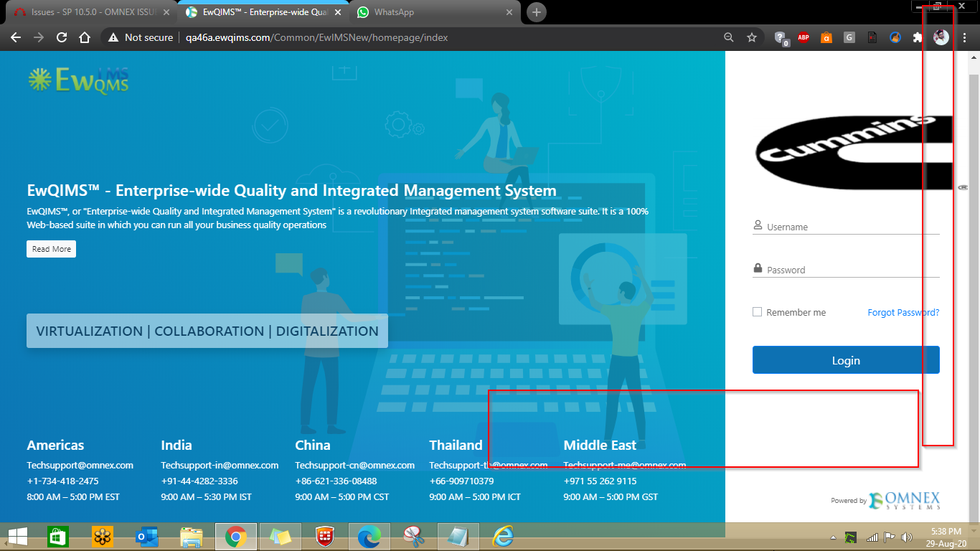
Task: Open the network signal tray icon
Action: pyautogui.click(x=872, y=537)
